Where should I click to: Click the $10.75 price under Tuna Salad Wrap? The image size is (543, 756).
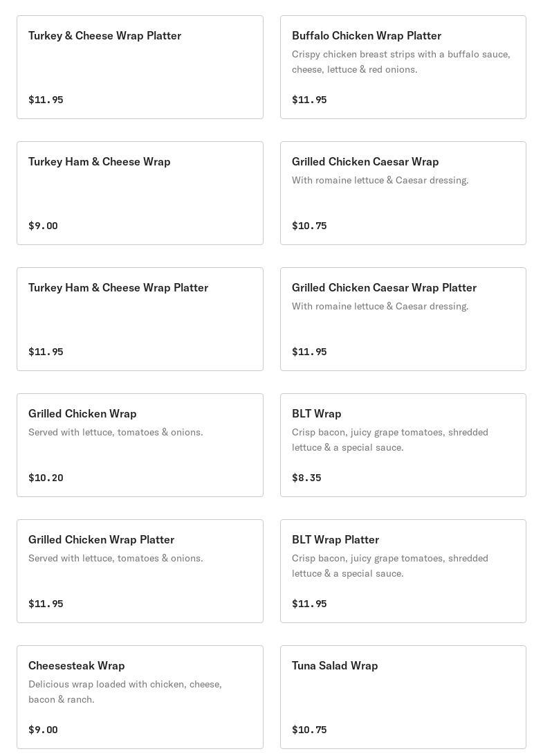(309, 730)
